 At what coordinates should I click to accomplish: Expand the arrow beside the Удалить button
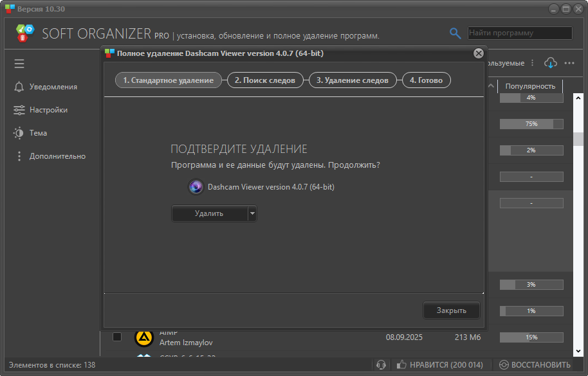tap(252, 213)
